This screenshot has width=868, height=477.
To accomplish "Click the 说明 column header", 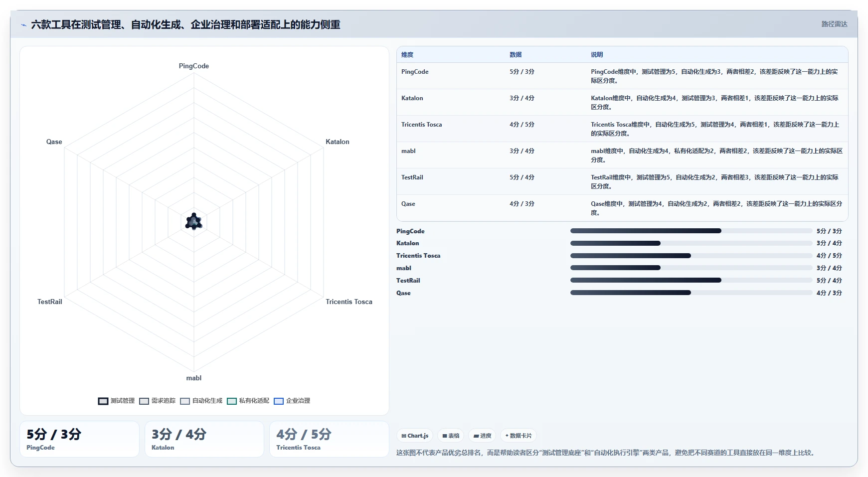I will (x=597, y=55).
